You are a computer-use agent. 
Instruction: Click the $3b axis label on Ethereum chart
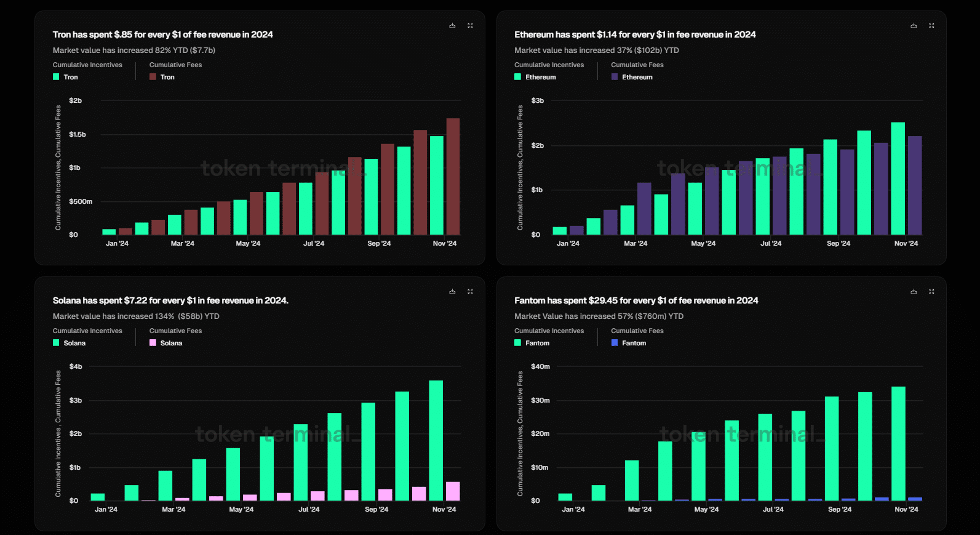pos(537,100)
